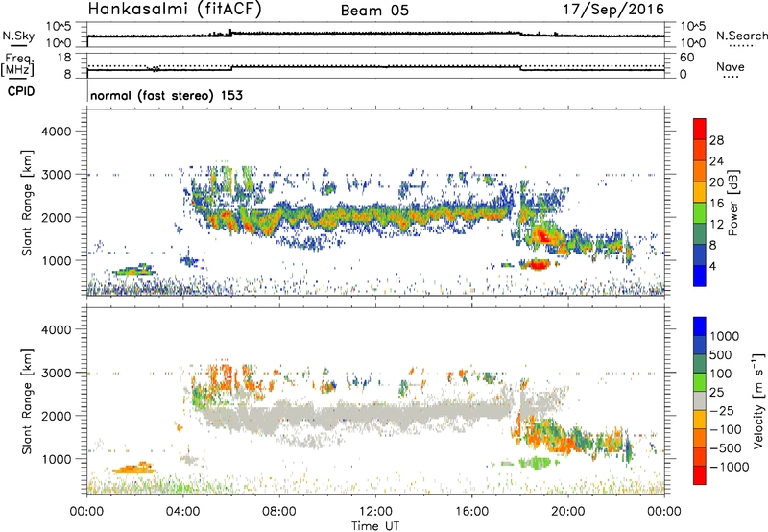Pick the bright blue top velocity colorbar segment

pyautogui.click(x=700, y=326)
